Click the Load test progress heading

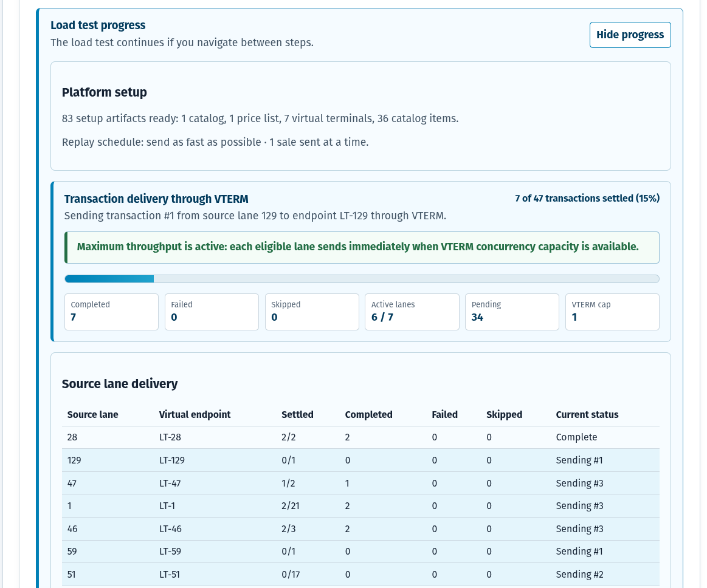coord(98,26)
